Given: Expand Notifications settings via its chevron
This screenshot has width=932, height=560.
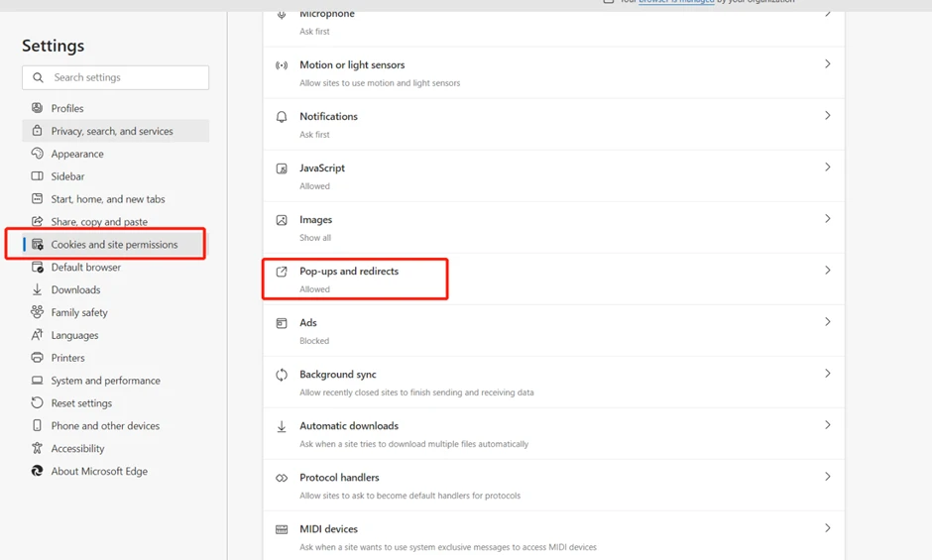Looking at the screenshot, I should tap(827, 115).
